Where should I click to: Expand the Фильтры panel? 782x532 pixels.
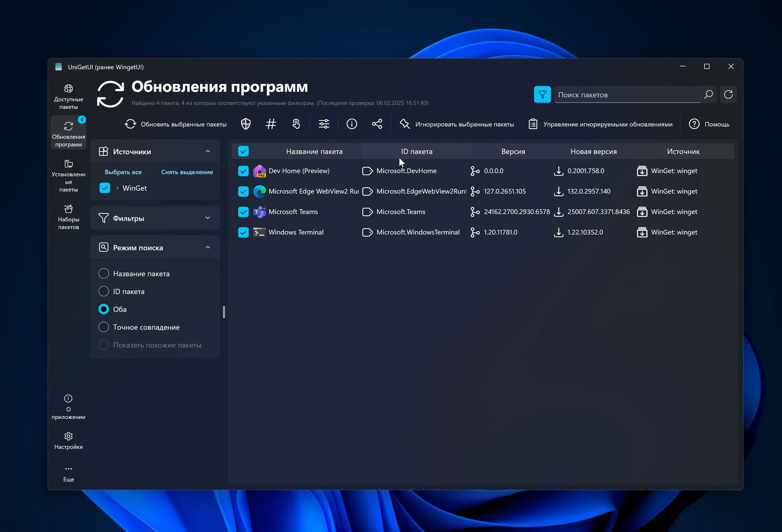207,218
